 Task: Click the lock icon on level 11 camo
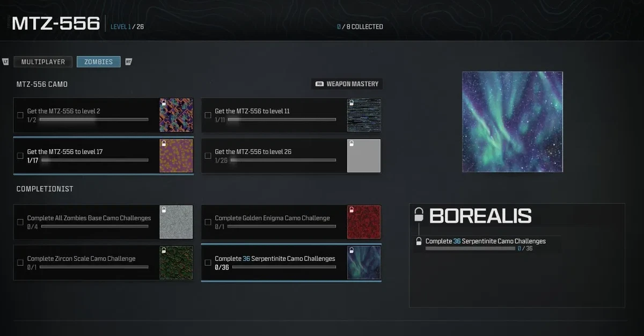point(352,103)
